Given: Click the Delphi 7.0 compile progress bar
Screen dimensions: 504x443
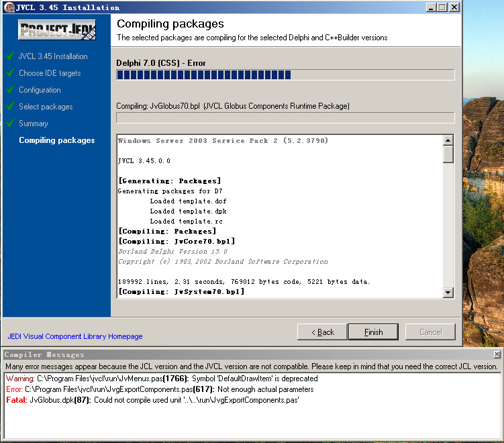Looking at the screenshot, I should click(285, 75).
